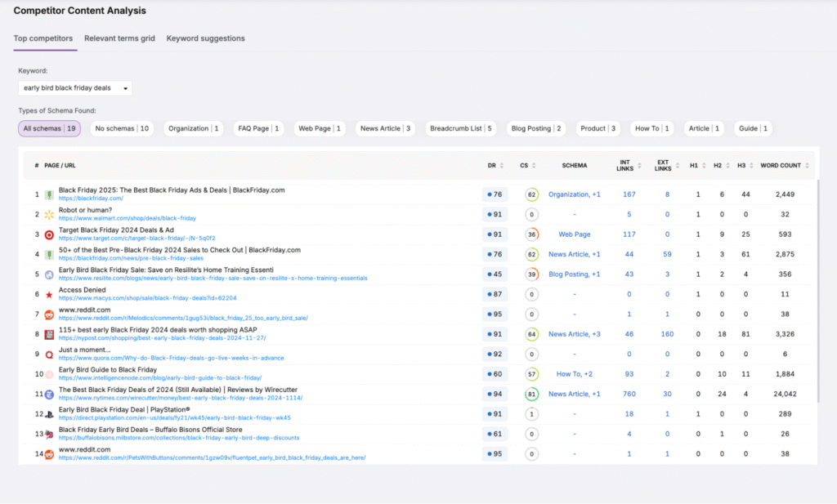This screenshot has height=504, width=837.
Task: Click the PlayStation favicon in row 12
Action: pyautogui.click(x=49, y=414)
